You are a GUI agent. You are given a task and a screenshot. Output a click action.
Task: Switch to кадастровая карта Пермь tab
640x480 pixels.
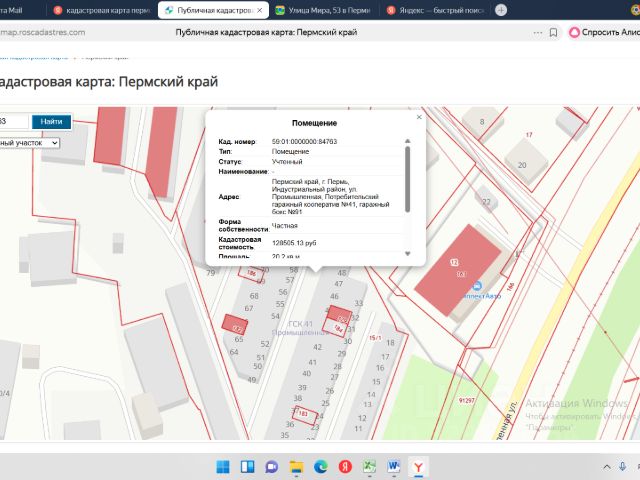pos(102,10)
